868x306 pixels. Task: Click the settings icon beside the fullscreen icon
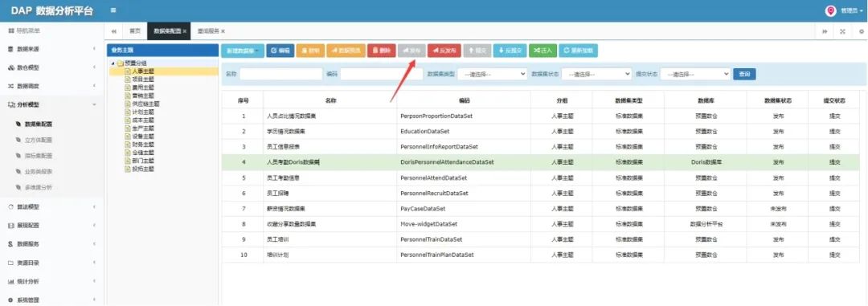click(862, 31)
